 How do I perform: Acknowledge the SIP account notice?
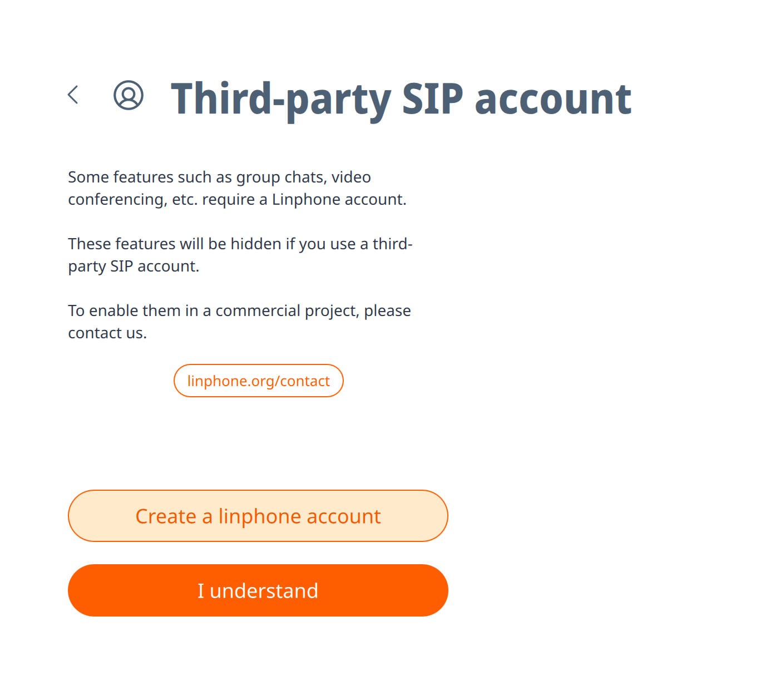258,590
